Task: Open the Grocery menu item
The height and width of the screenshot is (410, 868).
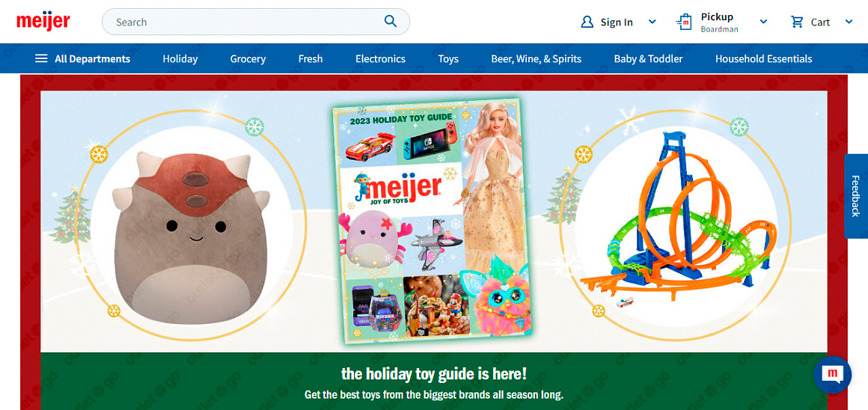Action: coord(248,58)
